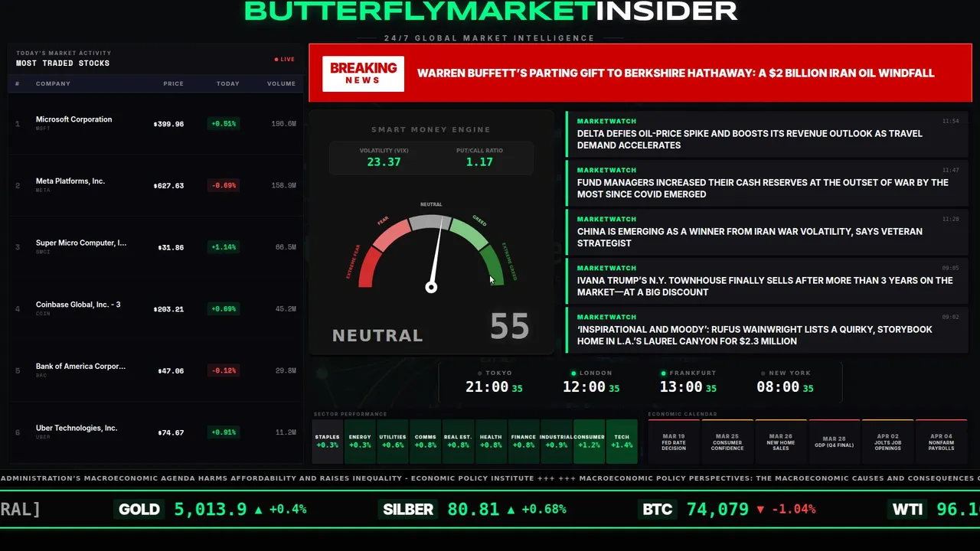Viewport: 980px width, 551px height.
Task: Click the BUTTERFLYMARKETINSIDER site title
Action: tap(491, 11)
